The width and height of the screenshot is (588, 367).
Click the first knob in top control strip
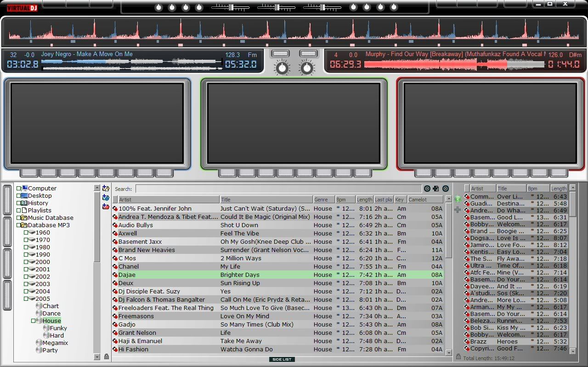point(159,8)
